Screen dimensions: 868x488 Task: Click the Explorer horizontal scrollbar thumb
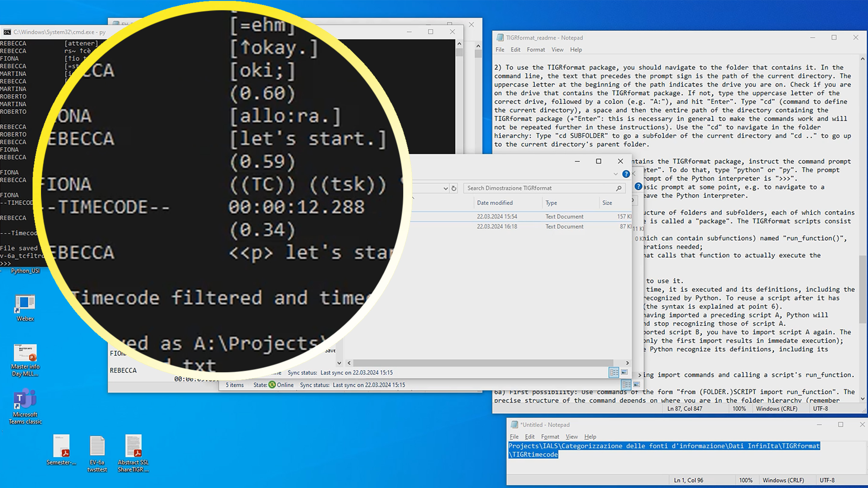click(x=483, y=363)
